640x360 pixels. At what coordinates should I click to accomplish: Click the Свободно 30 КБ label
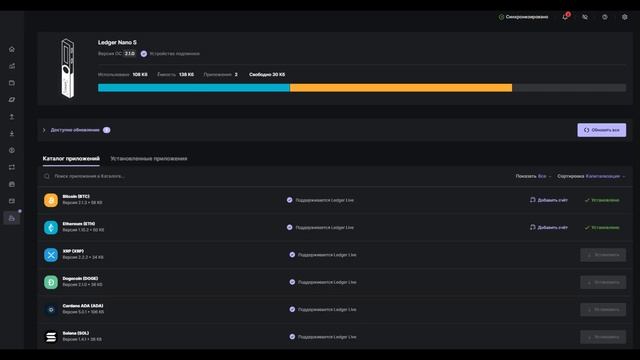tap(267, 75)
